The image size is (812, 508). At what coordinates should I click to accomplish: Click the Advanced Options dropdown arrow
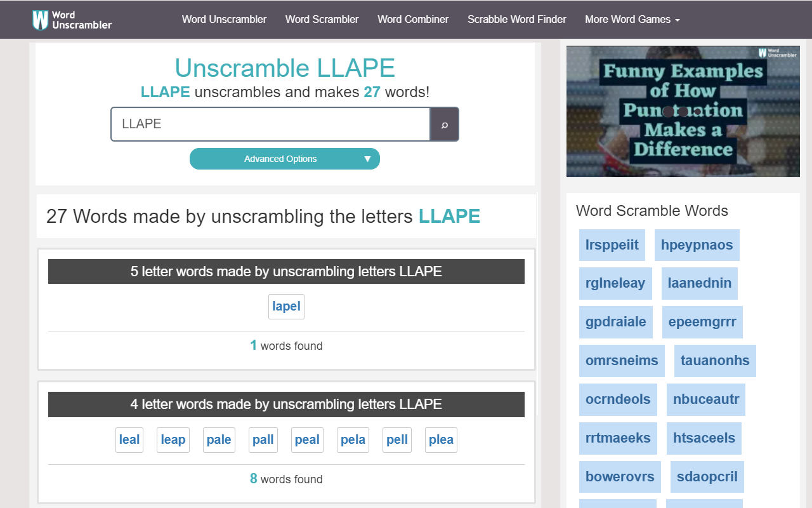tap(367, 159)
